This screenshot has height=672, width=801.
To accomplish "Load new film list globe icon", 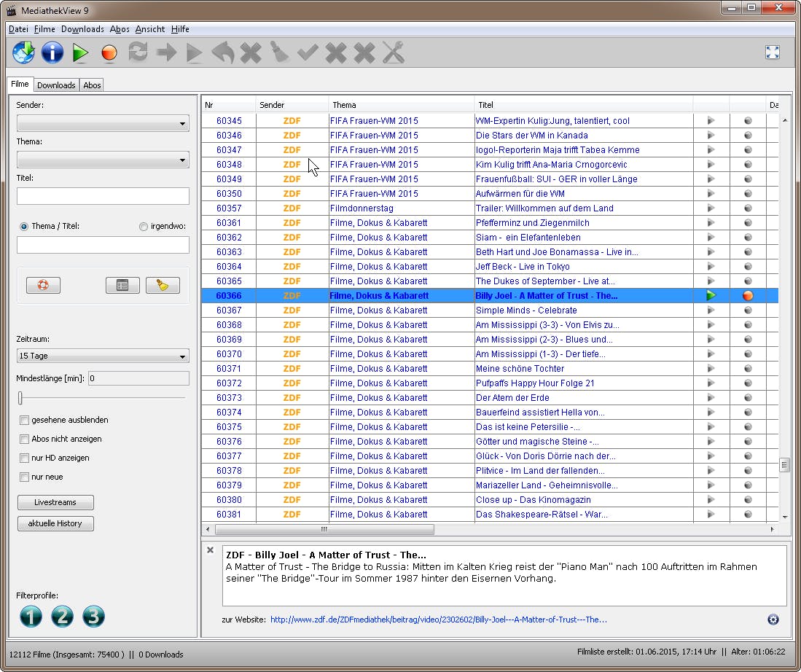I will click(x=23, y=52).
